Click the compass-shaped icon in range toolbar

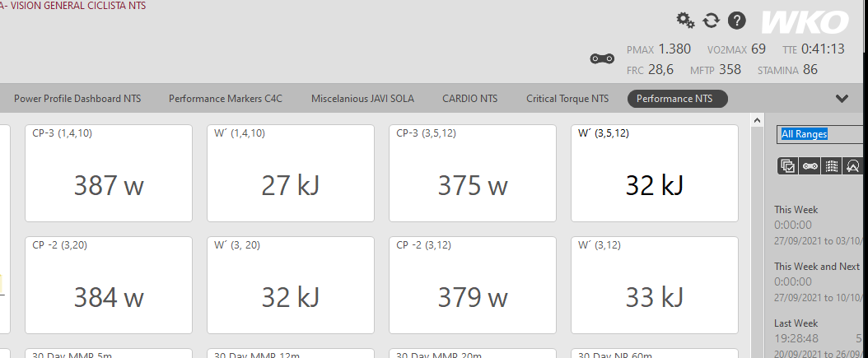(x=852, y=165)
